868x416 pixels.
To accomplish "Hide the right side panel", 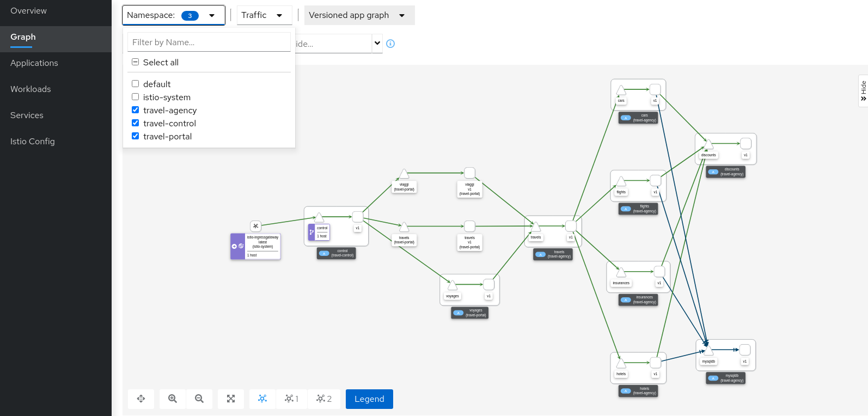I will pyautogui.click(x=863, y=91).
